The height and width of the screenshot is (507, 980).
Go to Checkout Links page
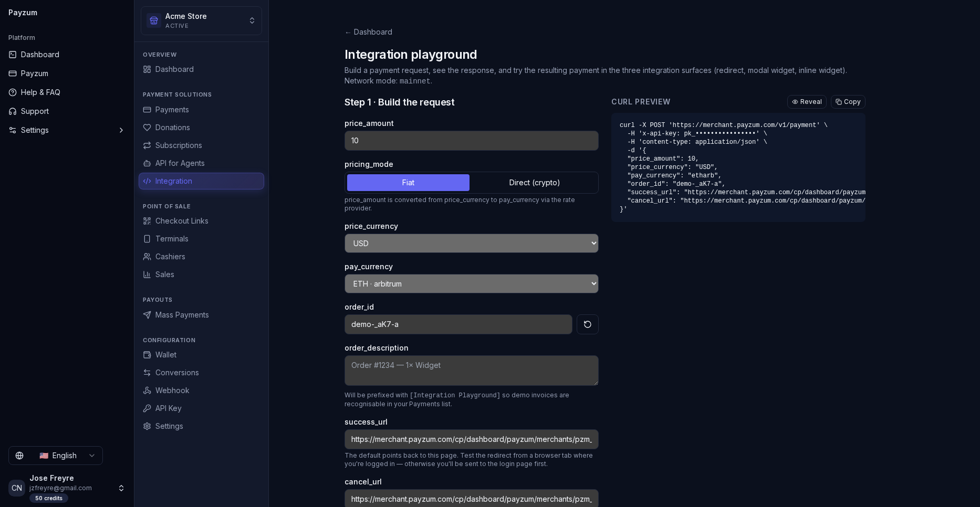pyautogui.click(x=201, y=221)
